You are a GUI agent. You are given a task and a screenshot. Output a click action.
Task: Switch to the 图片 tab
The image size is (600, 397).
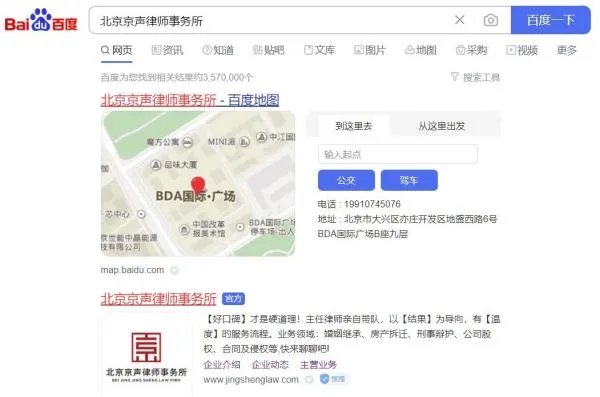[370, 50]
